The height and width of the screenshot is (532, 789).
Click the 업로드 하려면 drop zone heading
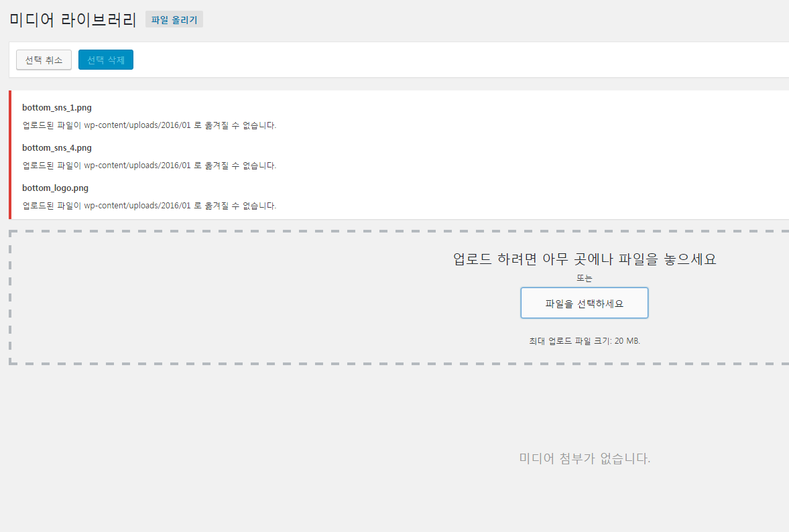pyautogui.click(x=585, y=259)
